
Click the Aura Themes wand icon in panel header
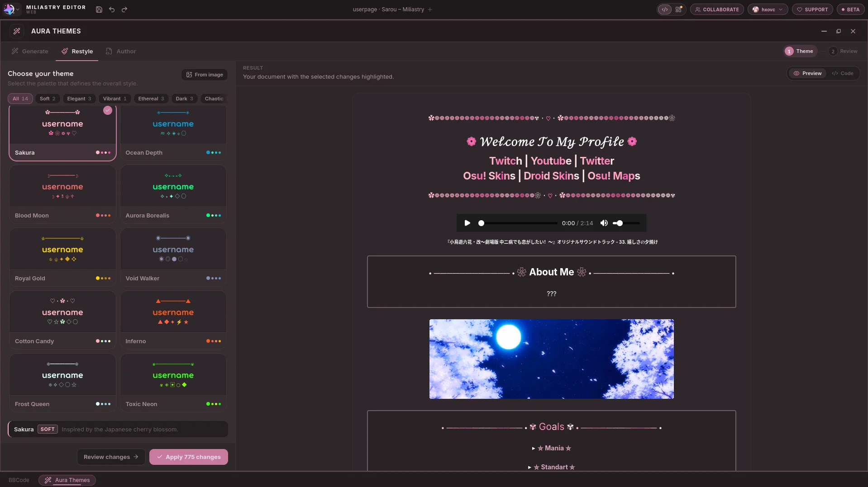coord(17,31)
